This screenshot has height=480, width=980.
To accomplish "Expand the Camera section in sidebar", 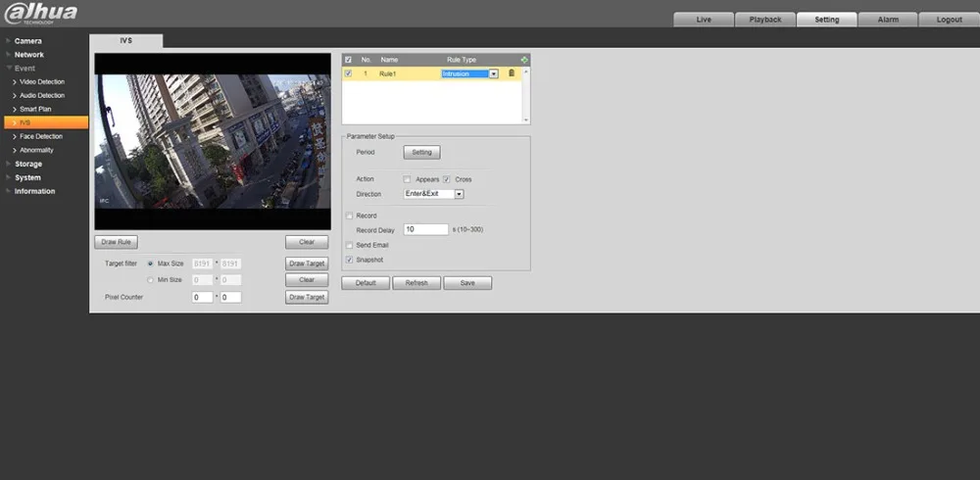I will click(x=27, y=41).
